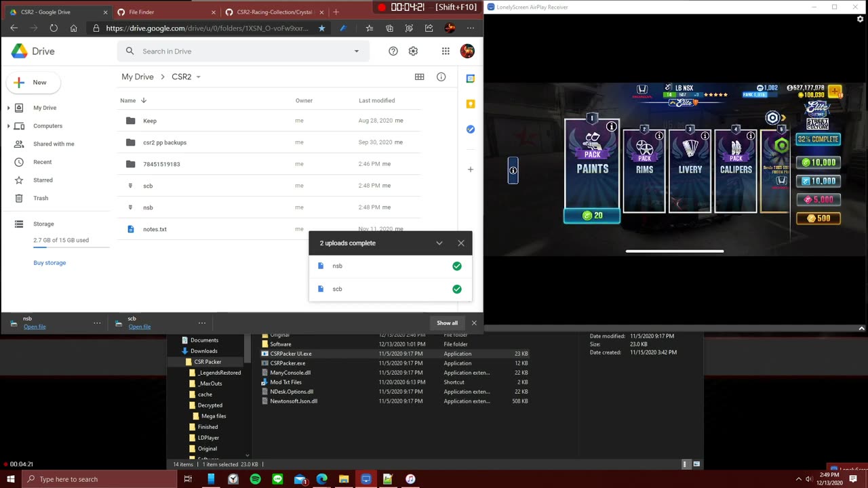Click Windows taskbar search box
This screenshot has width=868, height=488.
pos(99,479)
